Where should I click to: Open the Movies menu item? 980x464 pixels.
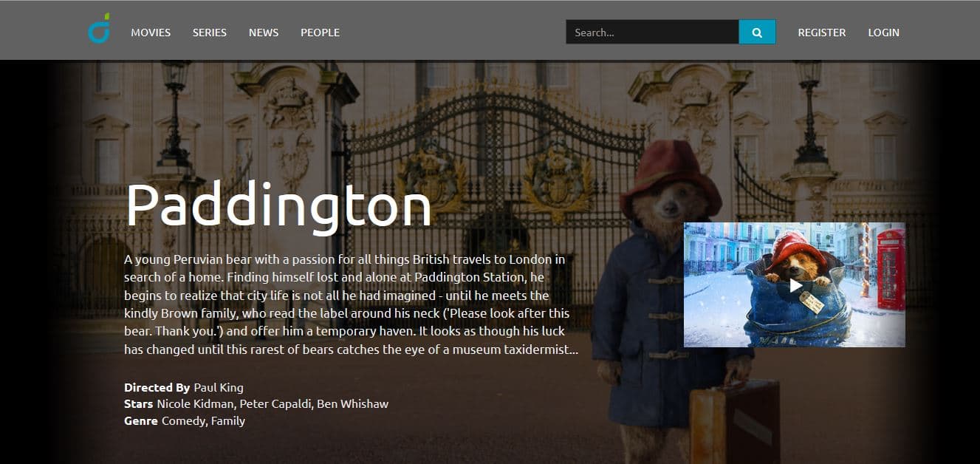point(151,33)
